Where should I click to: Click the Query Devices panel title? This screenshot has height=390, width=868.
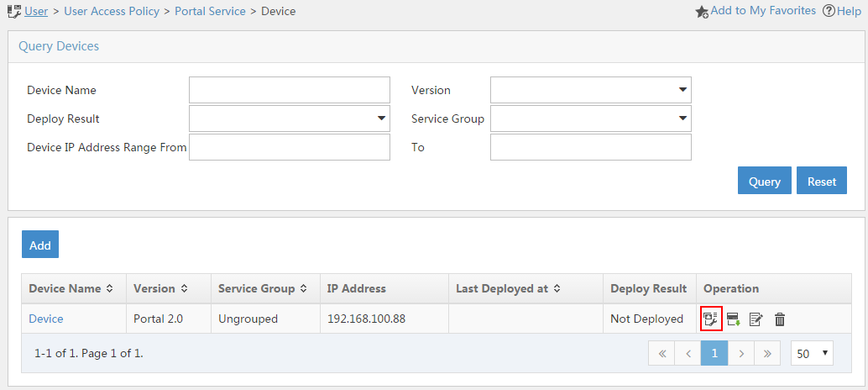(59, 46)
